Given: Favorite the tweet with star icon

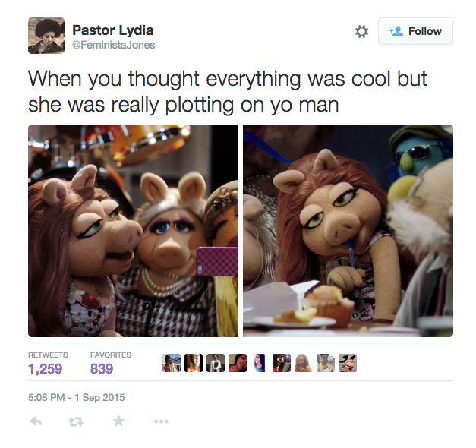Looking at the screenshot, I should 118,421.
